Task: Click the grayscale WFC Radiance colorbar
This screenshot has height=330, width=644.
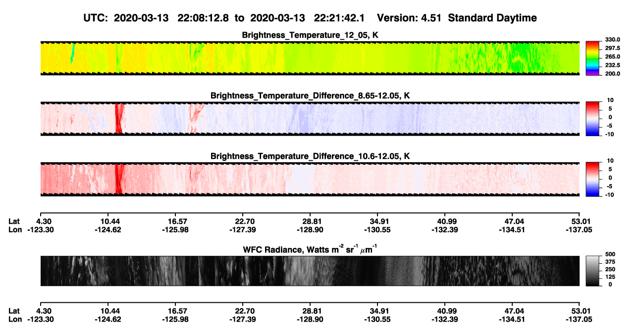Action: [593, 271]
